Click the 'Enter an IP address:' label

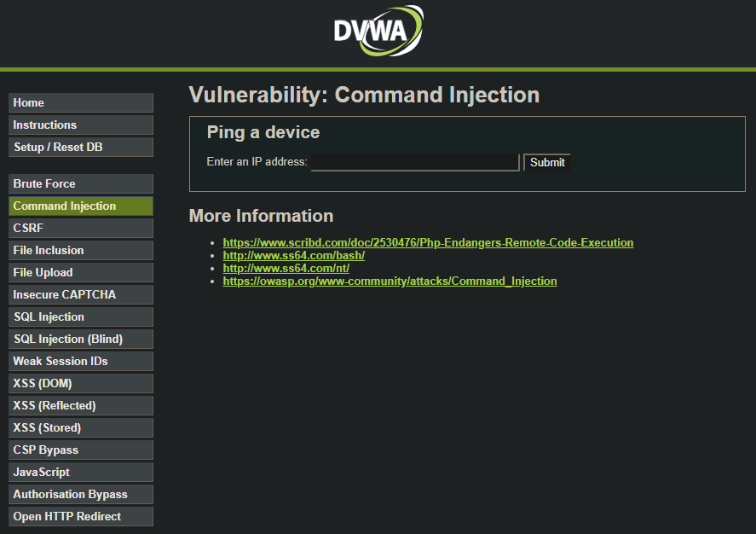click(257, 161)
